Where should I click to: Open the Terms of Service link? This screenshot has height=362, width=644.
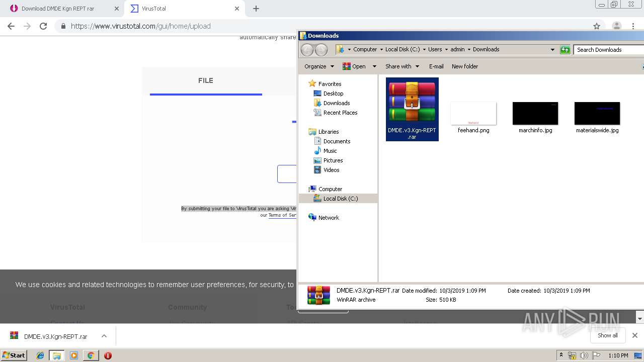[282, 215]
